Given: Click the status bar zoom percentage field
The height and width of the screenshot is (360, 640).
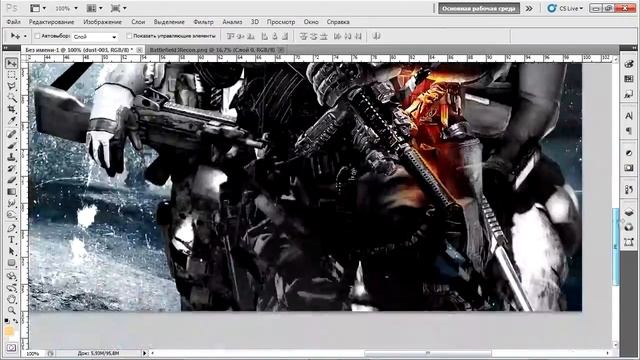Looking at the screenshot, I should [x=33, y=353].
